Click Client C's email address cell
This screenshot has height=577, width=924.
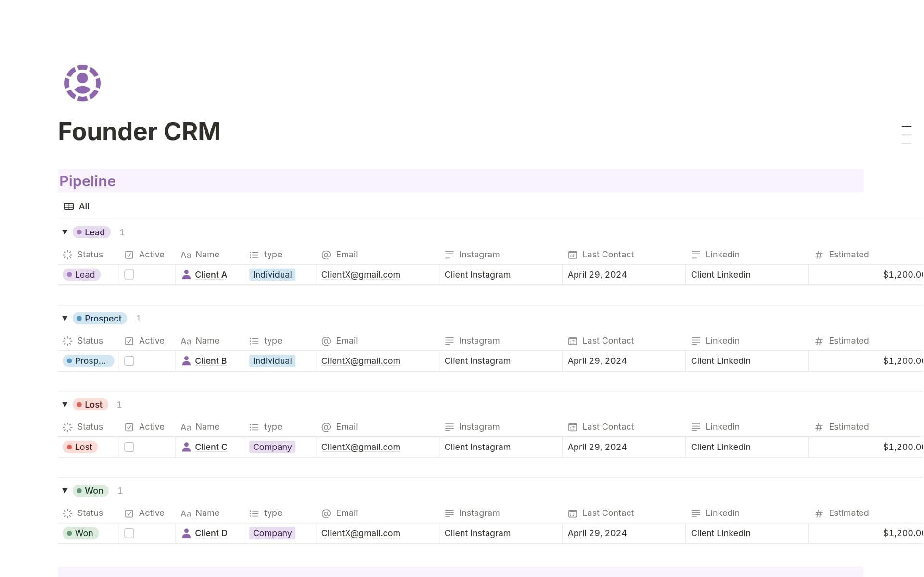pyautogui.click(x=360, y=447)
